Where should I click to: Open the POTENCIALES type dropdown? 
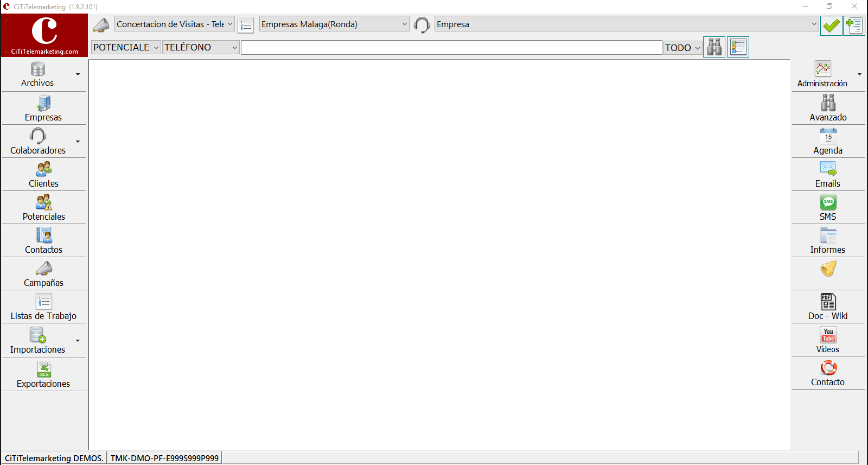pos(126,47)
